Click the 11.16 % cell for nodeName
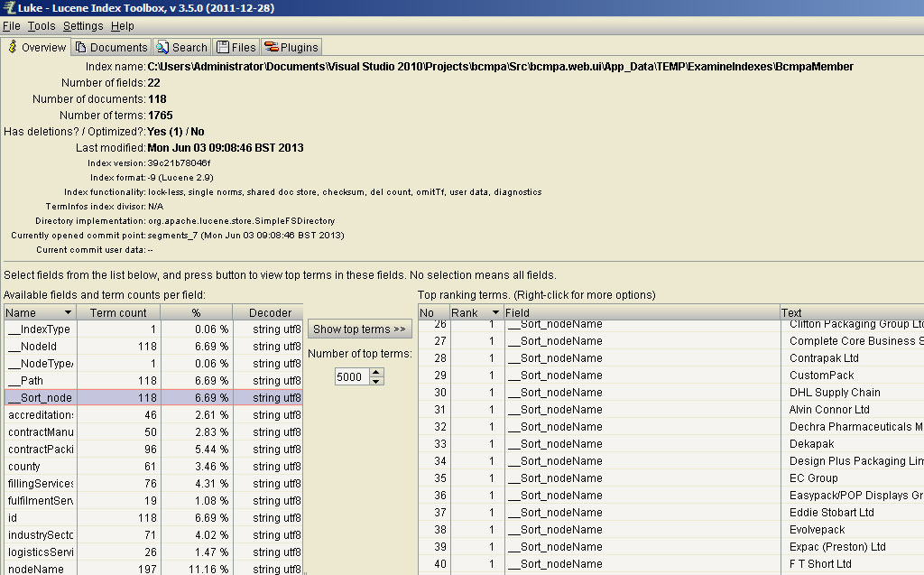Screen dimensions: 924x575 pyautogui.click(x=197, y=569)
